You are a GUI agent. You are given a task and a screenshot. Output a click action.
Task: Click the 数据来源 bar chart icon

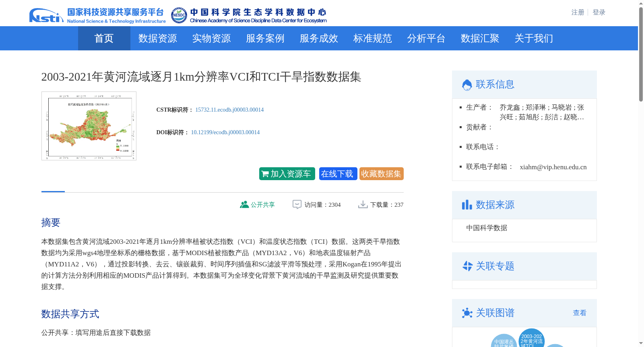467,205
